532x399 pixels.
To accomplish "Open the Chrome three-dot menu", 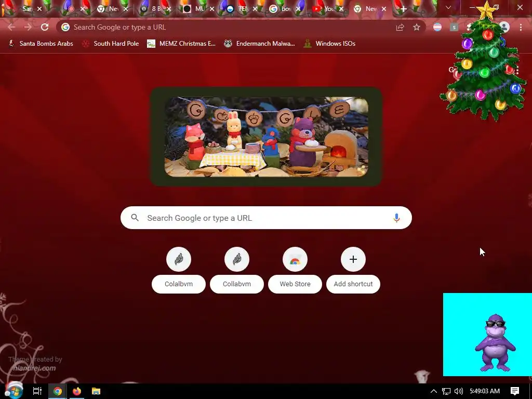I will (521, 27).
